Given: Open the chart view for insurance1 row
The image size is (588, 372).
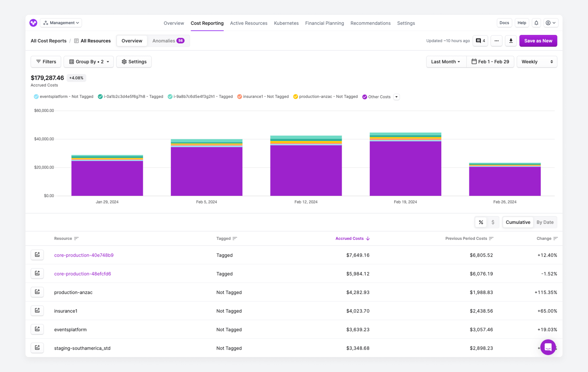Looking at the screenshot, I should 37,311.
